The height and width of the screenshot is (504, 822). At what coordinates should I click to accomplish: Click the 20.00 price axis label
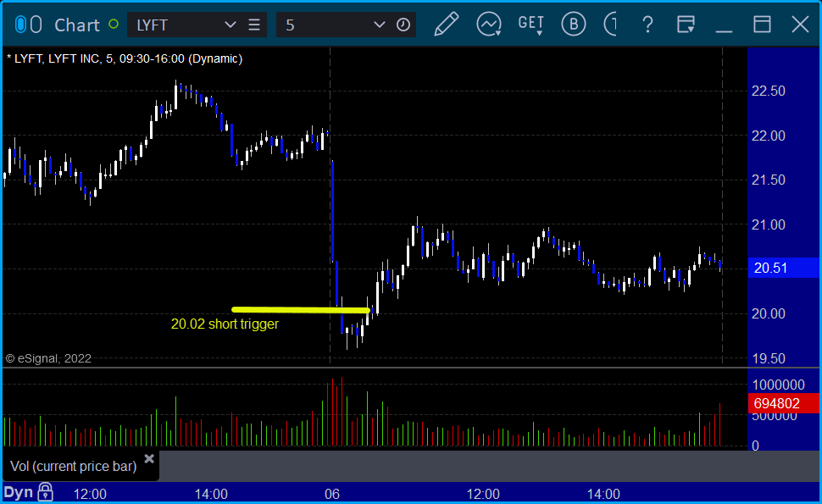tap(768, 313)
